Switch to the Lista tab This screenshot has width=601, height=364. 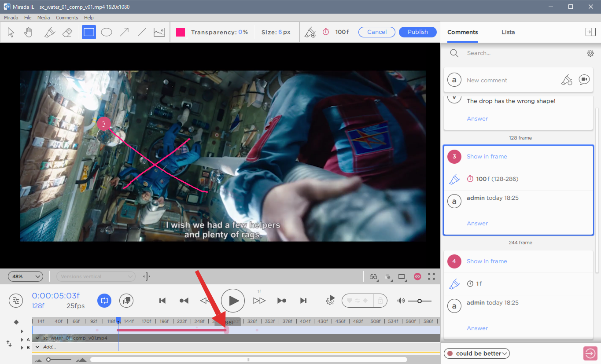(508, 32)
